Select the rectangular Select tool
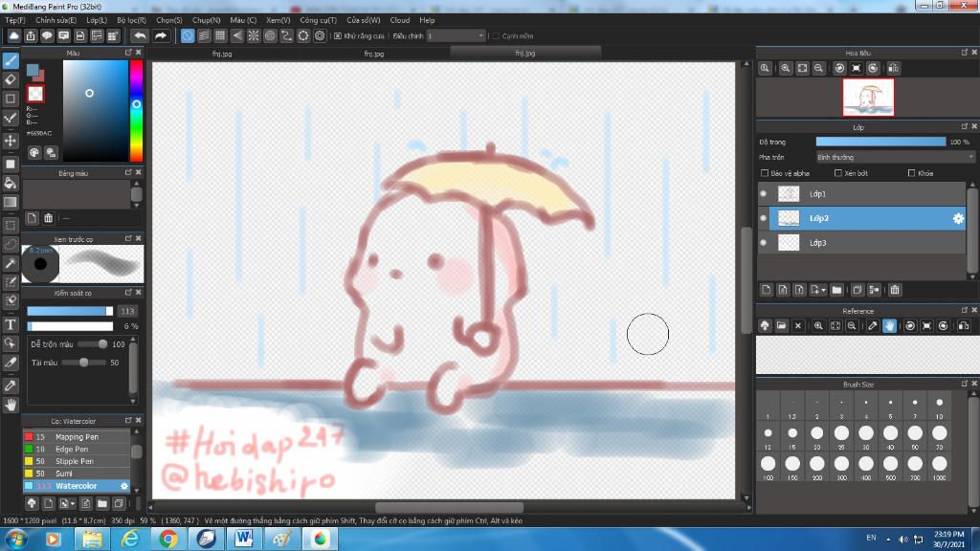Image resolution: width=980 pixels, height=551 pixels. click(10, 225)
